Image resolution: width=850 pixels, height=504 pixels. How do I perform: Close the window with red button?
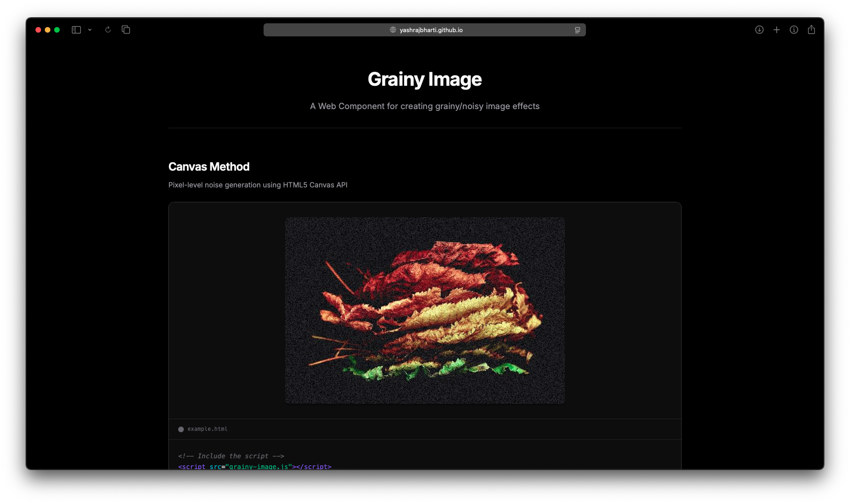[x=38, y=30]
